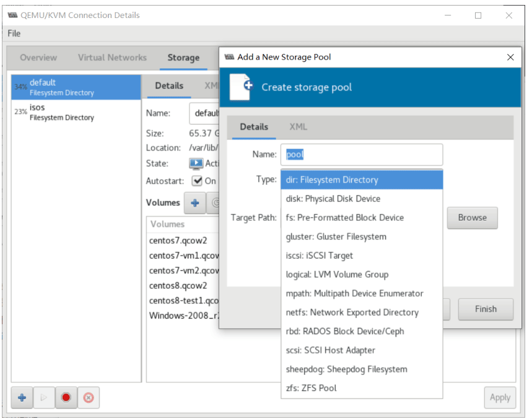Click the new volume plus icon
Viewport: 532px width, 419px height.
(x=194, y=202)
